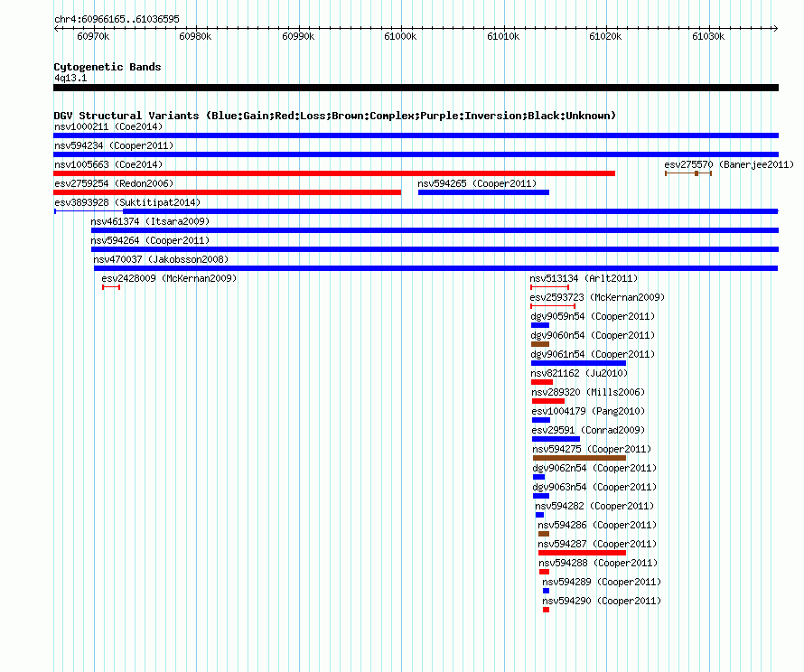Click the brown nsv594275 complex bar

pyautogui.click(x=579, y=458)
